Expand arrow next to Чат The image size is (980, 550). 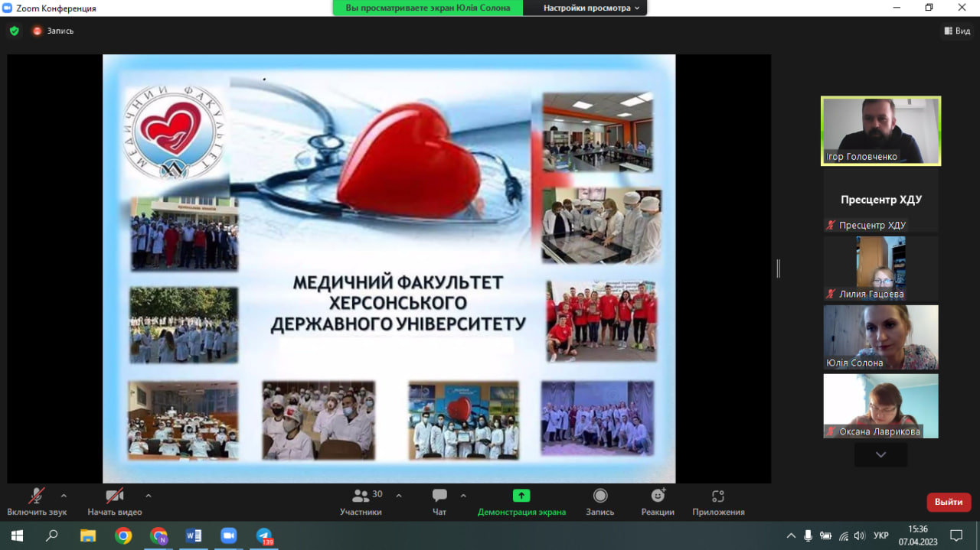click(463, 495)
